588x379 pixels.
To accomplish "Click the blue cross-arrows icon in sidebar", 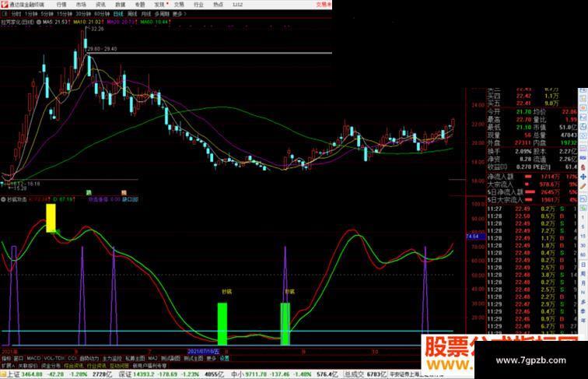I will [583, 177].
